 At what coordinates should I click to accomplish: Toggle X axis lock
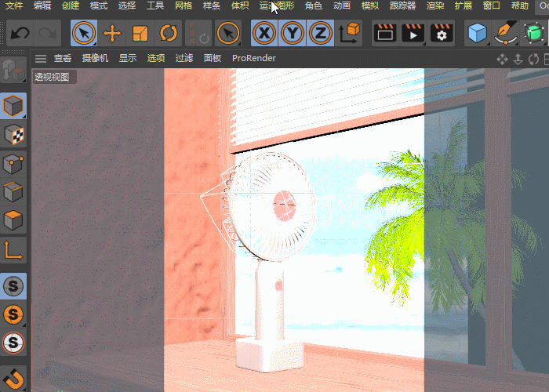click(264, 33)
